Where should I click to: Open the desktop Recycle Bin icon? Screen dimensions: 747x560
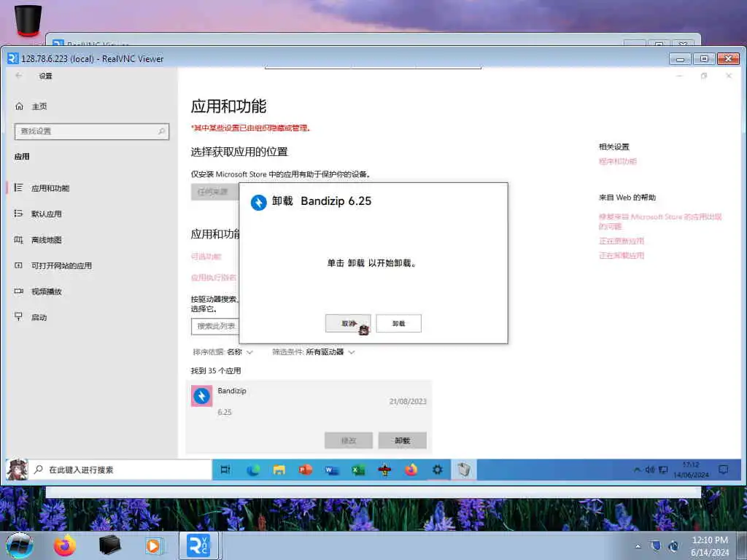28,20
